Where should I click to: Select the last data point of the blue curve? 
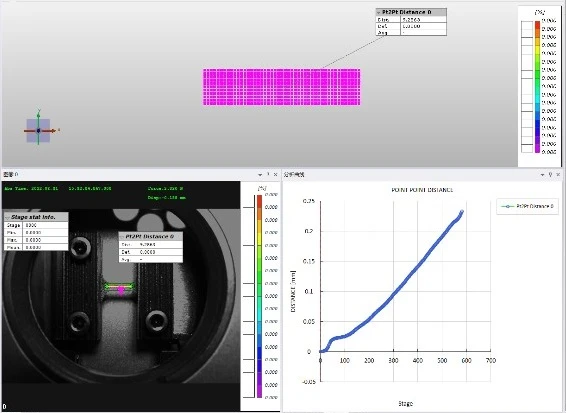462,212
